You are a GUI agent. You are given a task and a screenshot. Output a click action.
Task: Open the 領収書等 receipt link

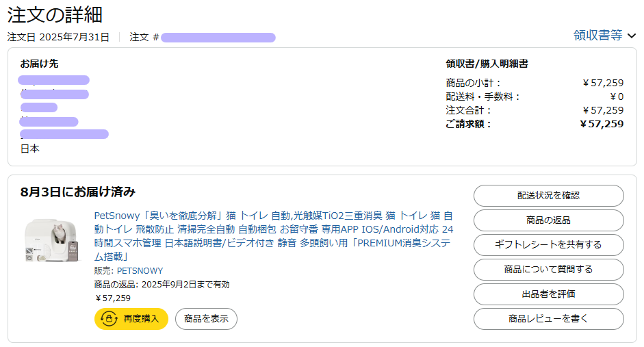[x=597, y=36]
